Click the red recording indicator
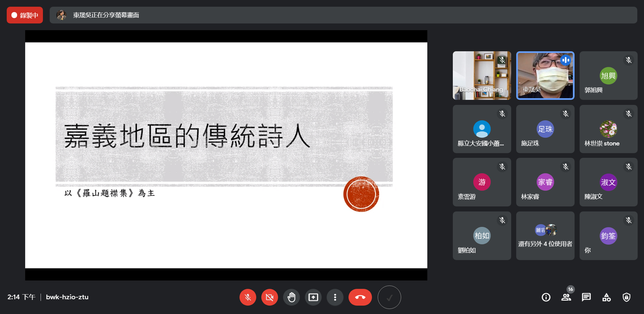Screen dimensions: 644x314 (x=25, y=15)
